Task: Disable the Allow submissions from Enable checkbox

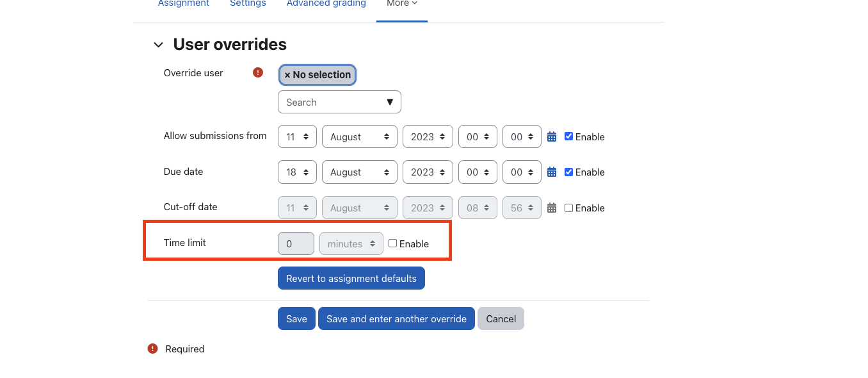Action: pos(568,136)
